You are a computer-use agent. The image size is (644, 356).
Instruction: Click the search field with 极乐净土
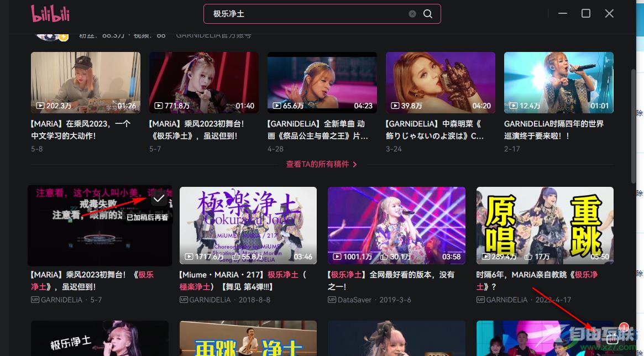click(x=310, y=14)
